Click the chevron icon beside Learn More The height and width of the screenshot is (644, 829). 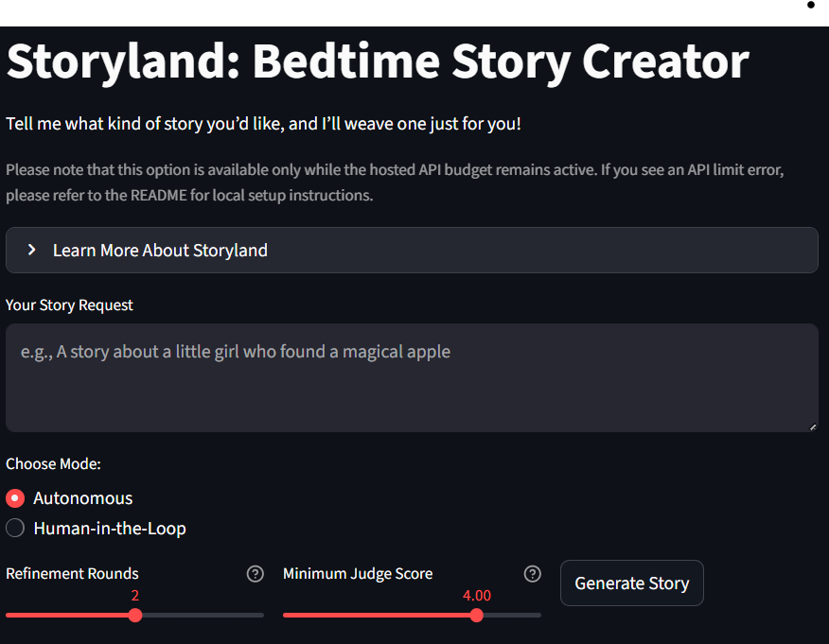click(31, 250)
